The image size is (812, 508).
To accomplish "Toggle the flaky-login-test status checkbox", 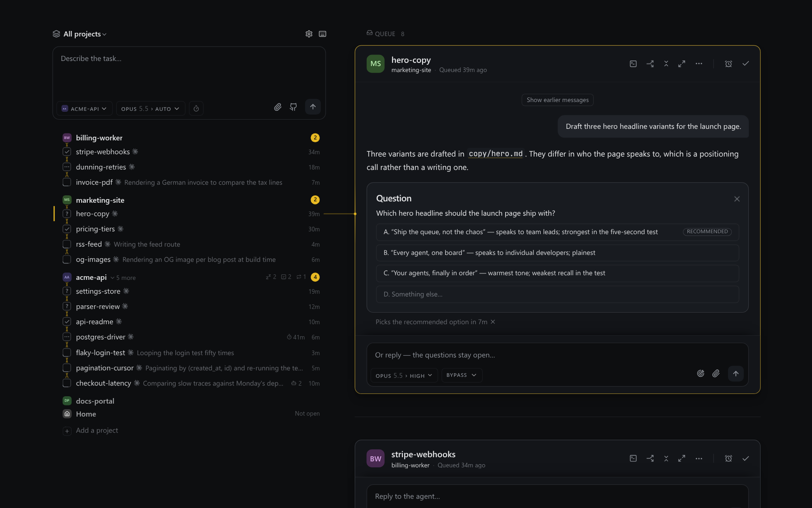I will [x=67, y=353].
